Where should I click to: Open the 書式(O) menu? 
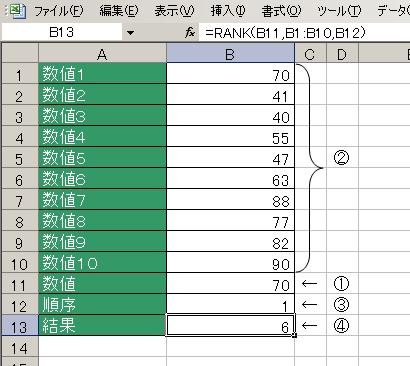point(281,11)
